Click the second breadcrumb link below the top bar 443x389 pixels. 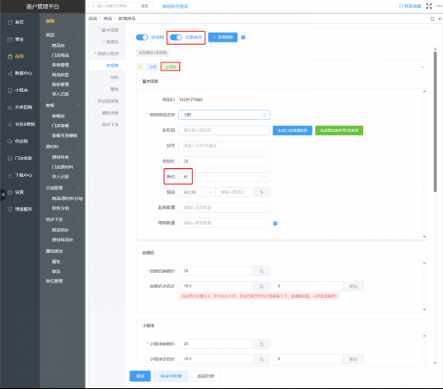[x=108, y=18]
